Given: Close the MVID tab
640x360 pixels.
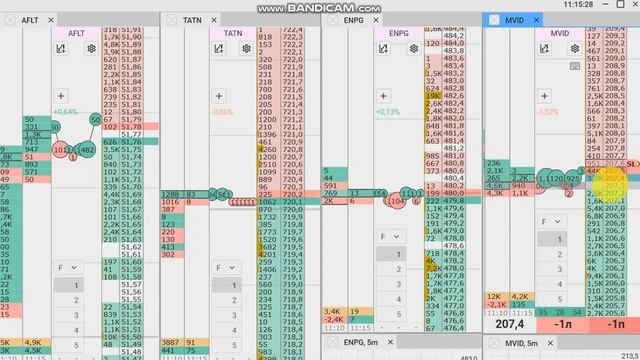Looking at the screenshot, I should (x=536, y=20).
